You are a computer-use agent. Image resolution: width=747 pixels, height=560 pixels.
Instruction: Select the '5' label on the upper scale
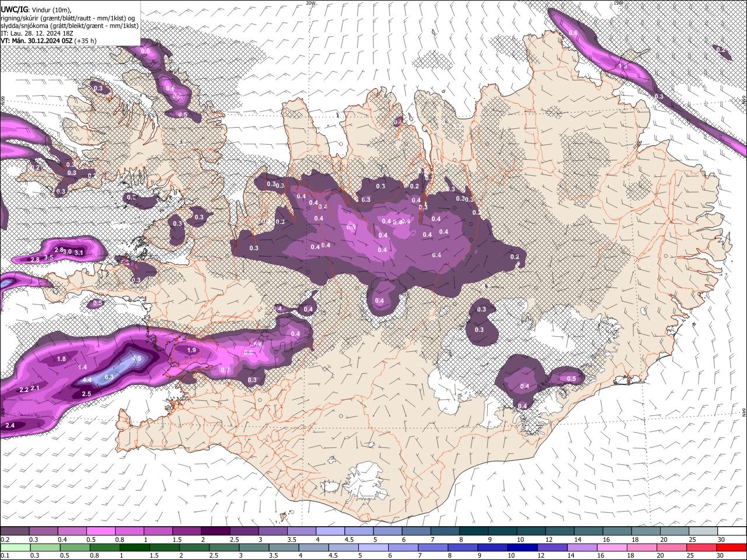[376, 540]
